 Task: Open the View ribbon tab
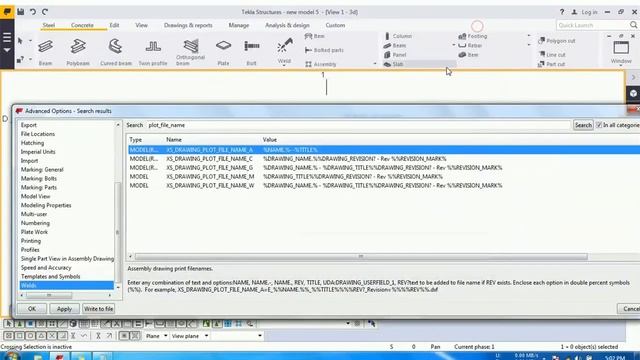[x=141, y=25]
